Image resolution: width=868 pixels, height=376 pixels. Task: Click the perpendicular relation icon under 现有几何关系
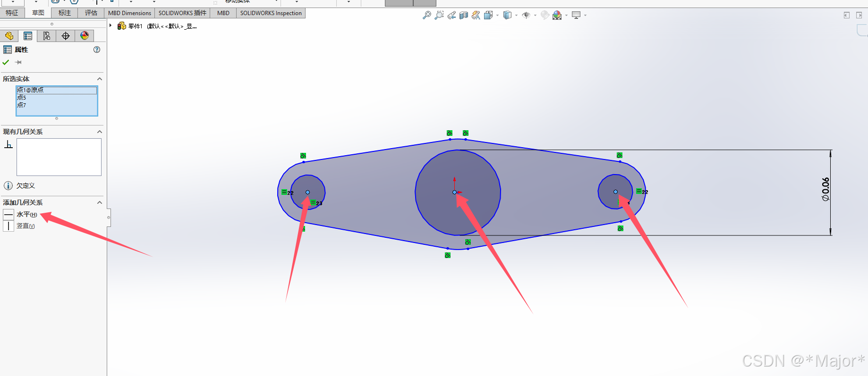(9, 144)
